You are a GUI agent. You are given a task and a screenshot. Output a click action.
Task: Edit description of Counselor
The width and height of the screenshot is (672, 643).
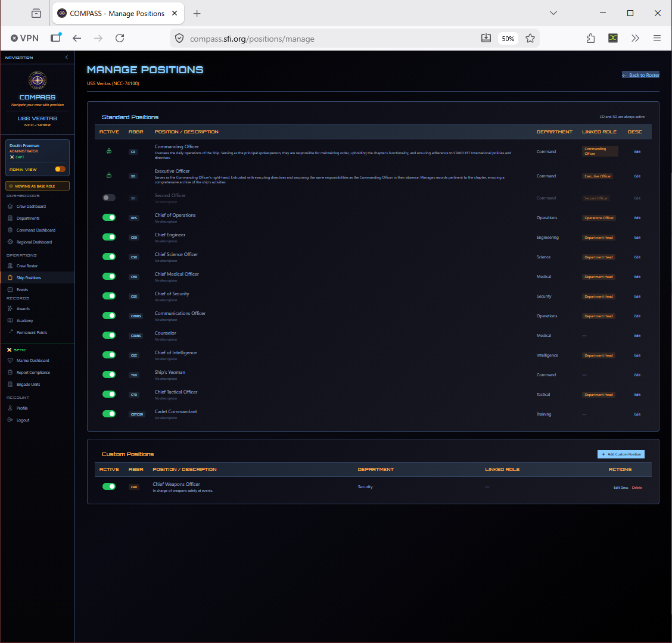pos(637,336)
